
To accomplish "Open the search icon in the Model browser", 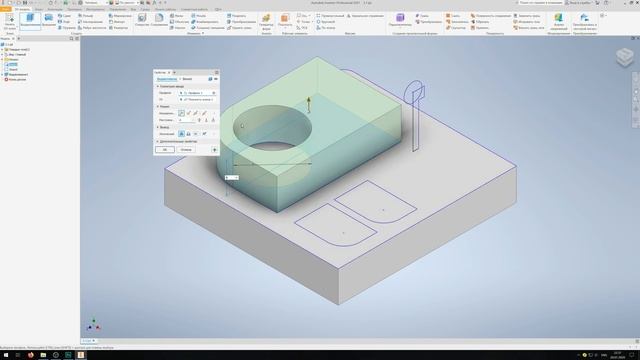I will pyautogui.click(x=71, y=38).
